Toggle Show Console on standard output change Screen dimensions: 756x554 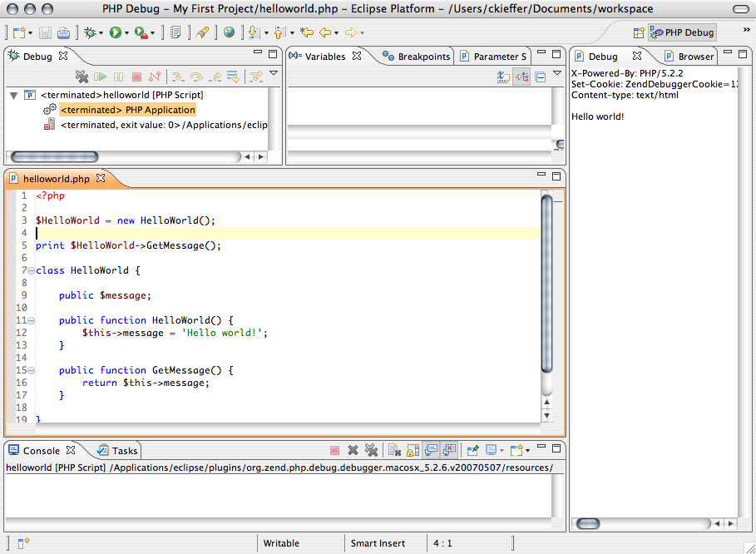(x=431, y=450)
